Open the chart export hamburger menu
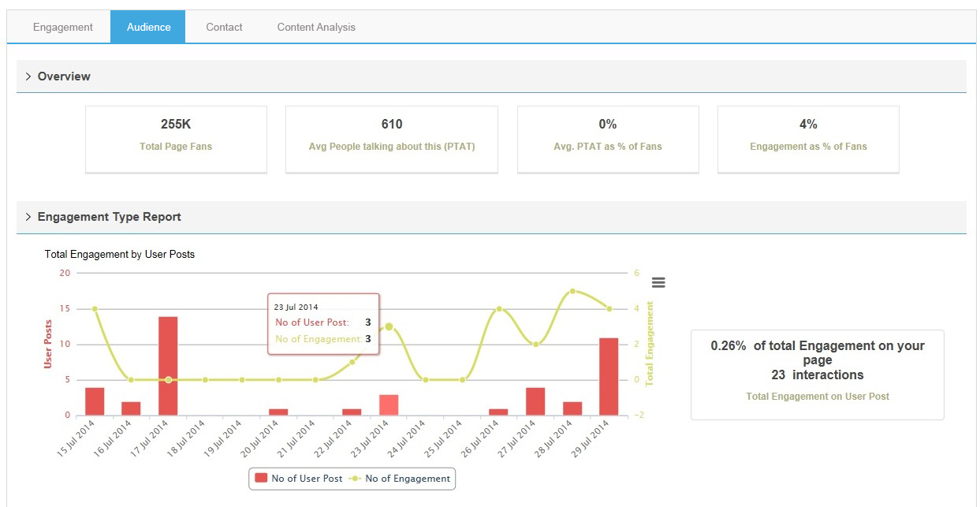The height and width of the screenshot is (507, 980). [x=658, y=282]
